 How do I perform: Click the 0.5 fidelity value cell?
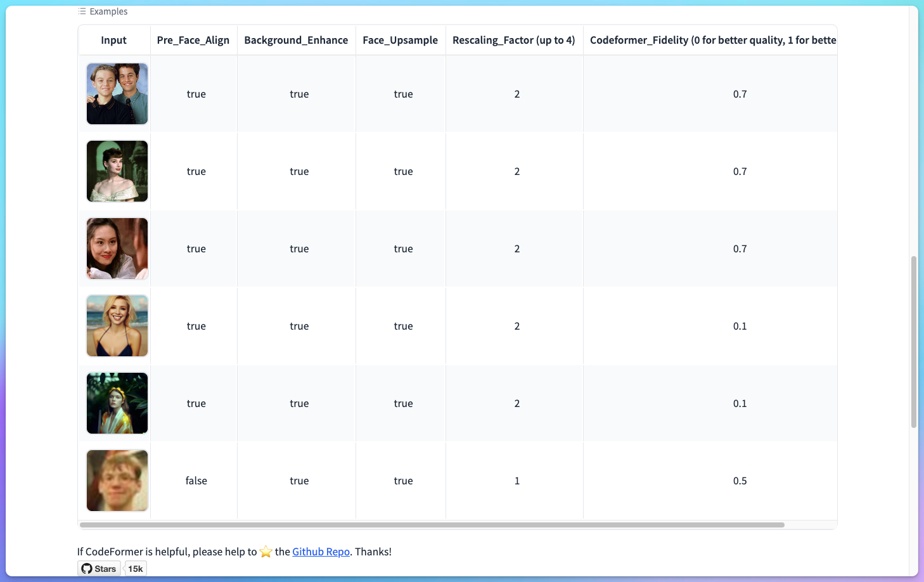click(740, 481)
